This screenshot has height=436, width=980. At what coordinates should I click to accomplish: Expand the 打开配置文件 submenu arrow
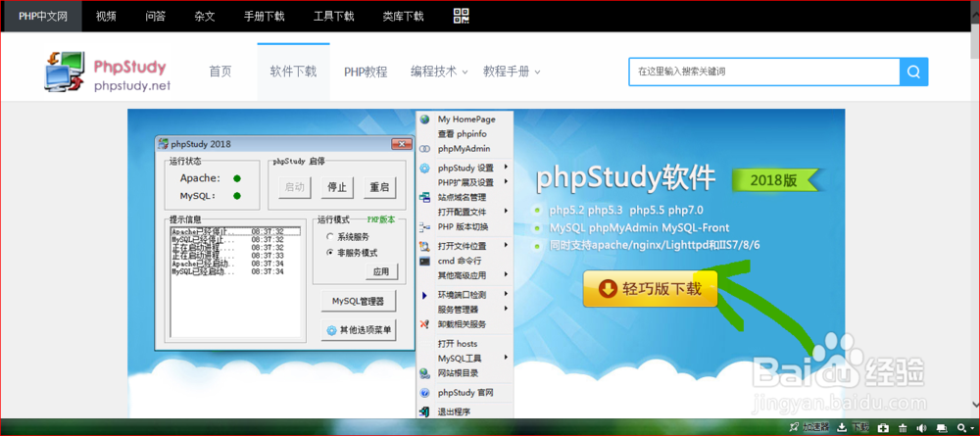[x=506, y=211]
